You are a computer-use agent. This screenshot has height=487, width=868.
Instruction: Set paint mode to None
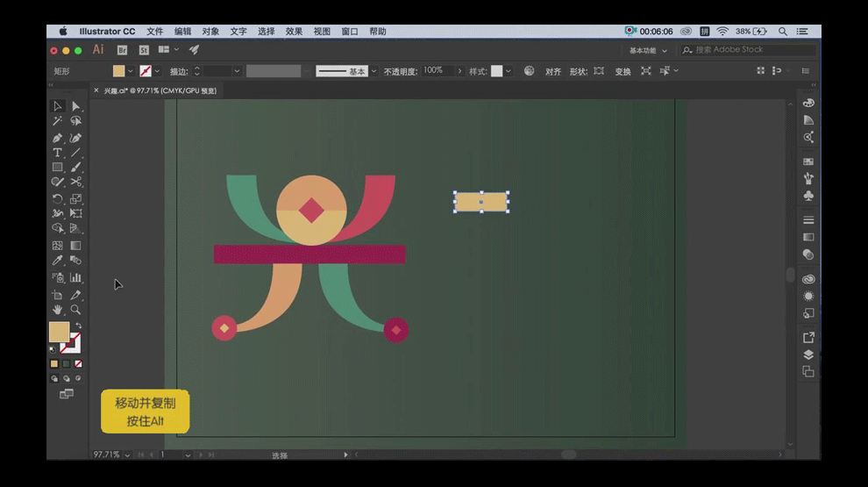pos(79,363)
